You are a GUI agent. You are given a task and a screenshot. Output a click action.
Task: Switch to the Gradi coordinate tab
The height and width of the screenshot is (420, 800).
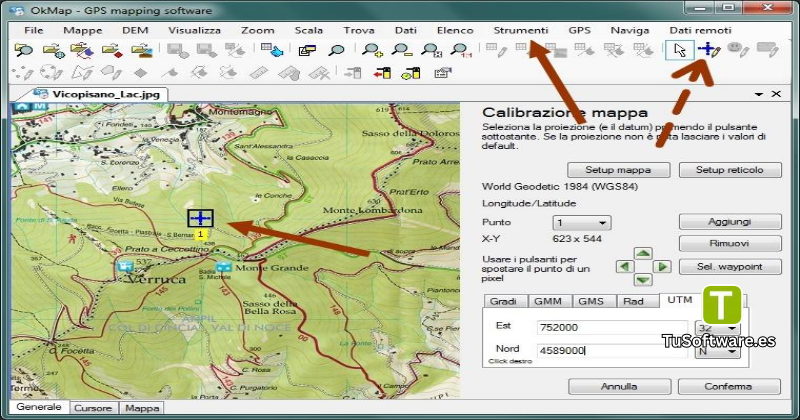(x=503, y=301)
